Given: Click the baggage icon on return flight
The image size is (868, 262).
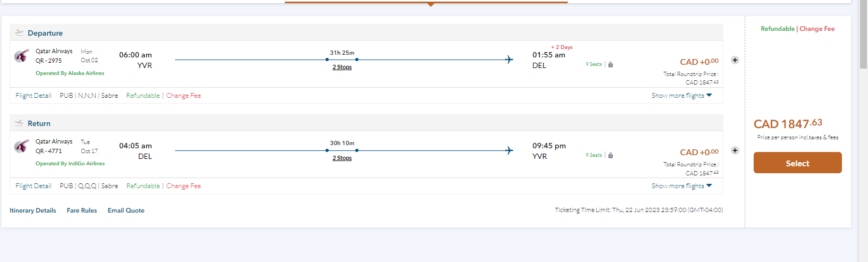Looking at the screenshot, I should [x=611, y=155].
